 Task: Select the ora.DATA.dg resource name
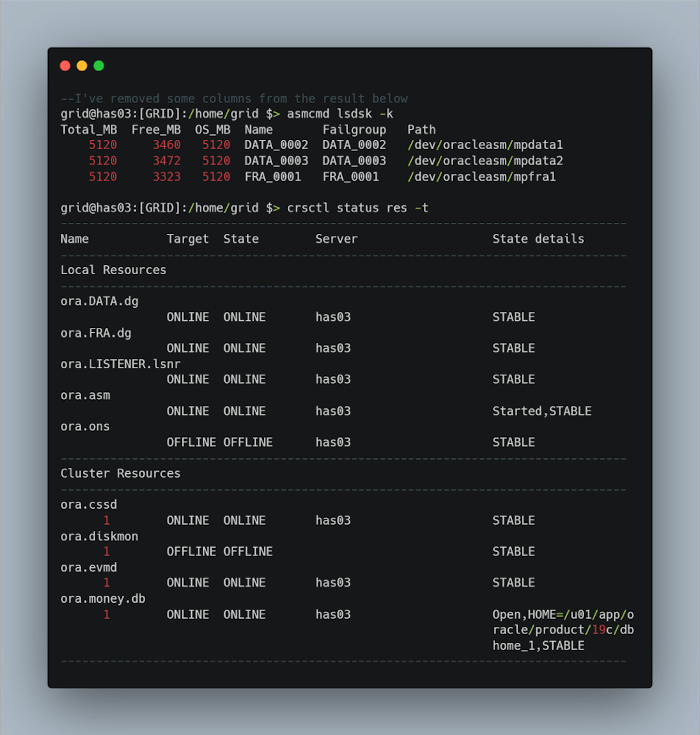click(x=99, y=301)
